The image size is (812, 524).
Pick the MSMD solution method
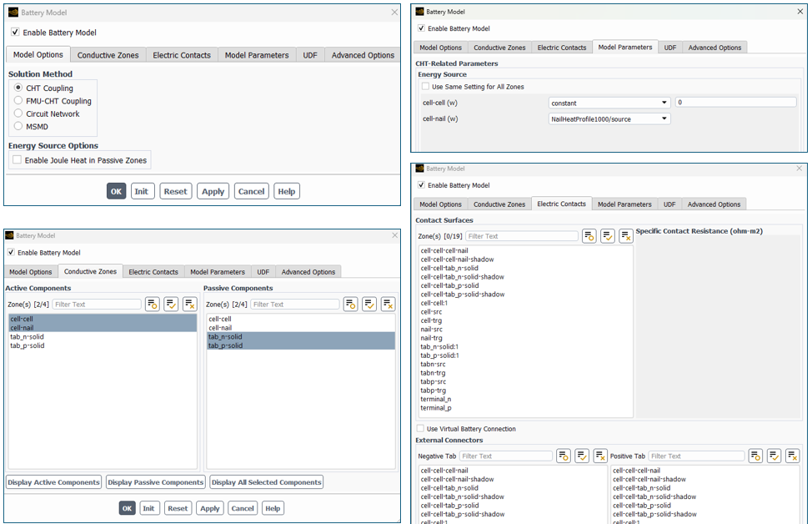point(18,126)
